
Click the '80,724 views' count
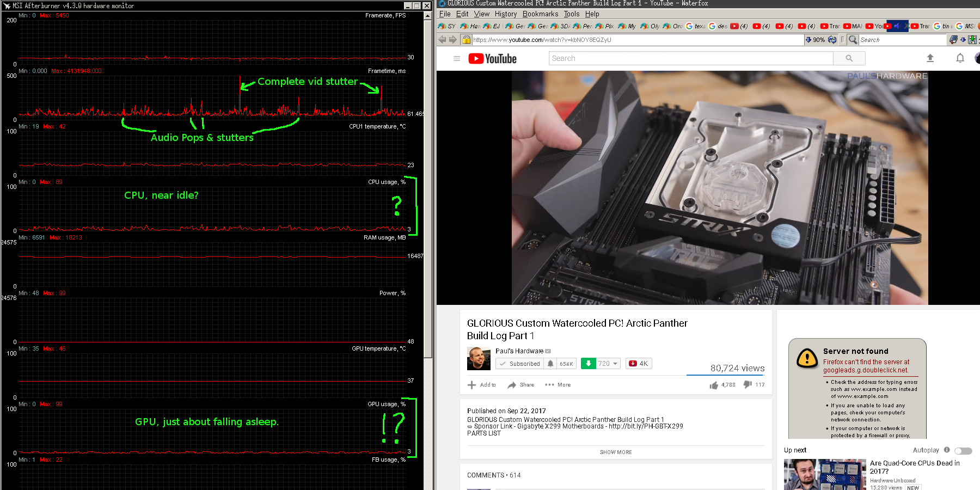(737, 369)
